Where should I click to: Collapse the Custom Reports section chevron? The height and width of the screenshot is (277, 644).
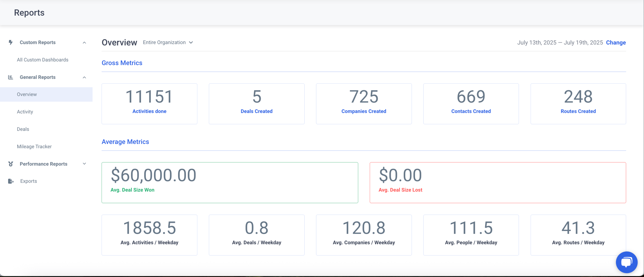pyautogui.click(x=84, y=43)
